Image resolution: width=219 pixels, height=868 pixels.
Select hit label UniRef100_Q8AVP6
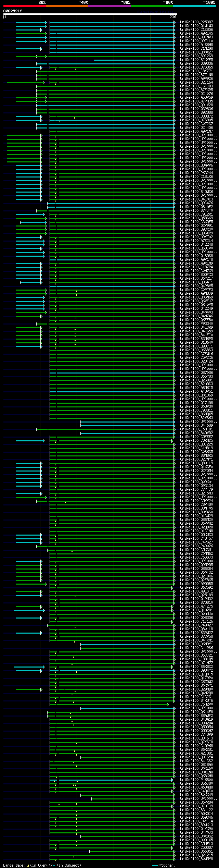(x=196, y=166)
